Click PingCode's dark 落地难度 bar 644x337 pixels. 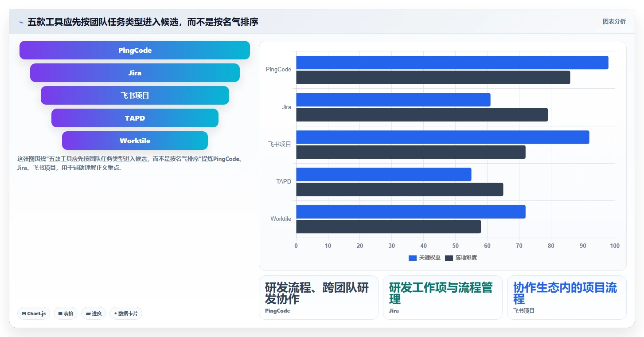[x=433, y=78]
